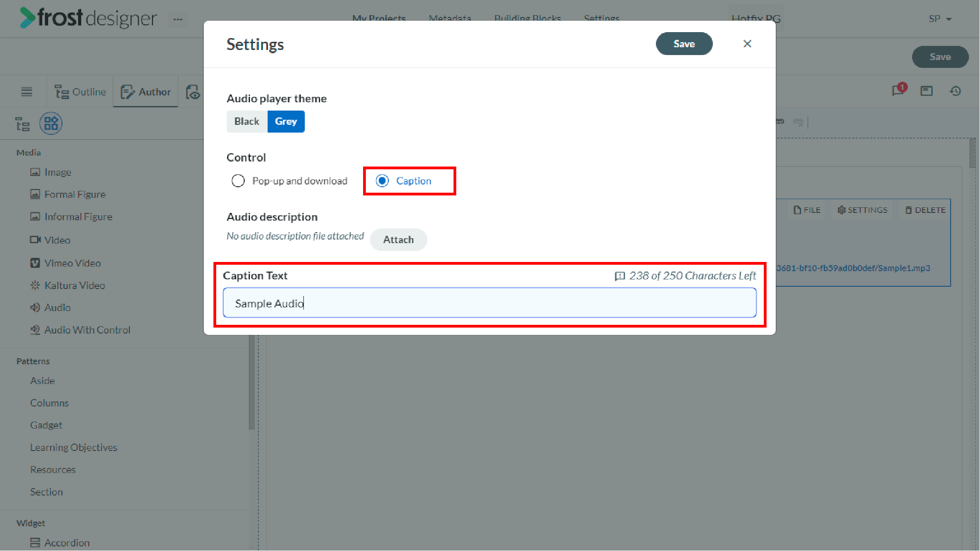Choose the Columns pattern
This screenshot has height=551, width=980.
pyautogui.click(x=49, y=403)
